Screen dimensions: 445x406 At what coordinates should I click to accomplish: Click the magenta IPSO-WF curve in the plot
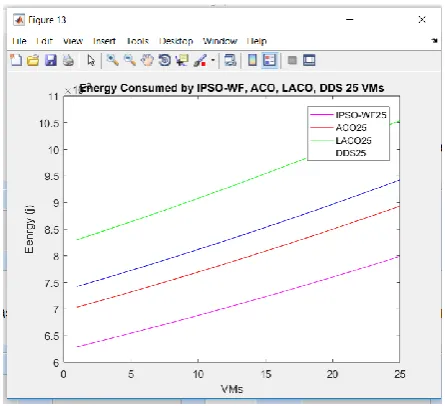pos(238,305)
